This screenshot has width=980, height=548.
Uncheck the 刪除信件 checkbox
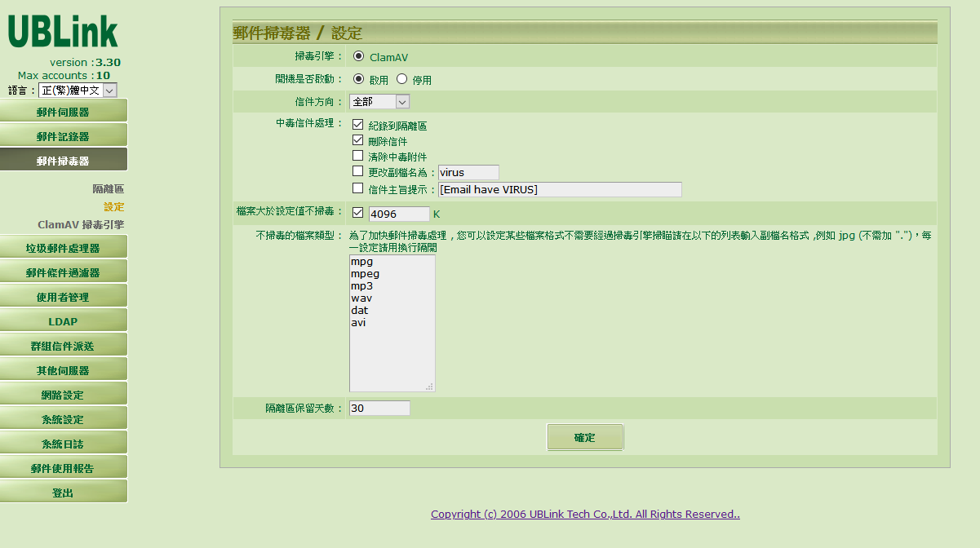357,139
